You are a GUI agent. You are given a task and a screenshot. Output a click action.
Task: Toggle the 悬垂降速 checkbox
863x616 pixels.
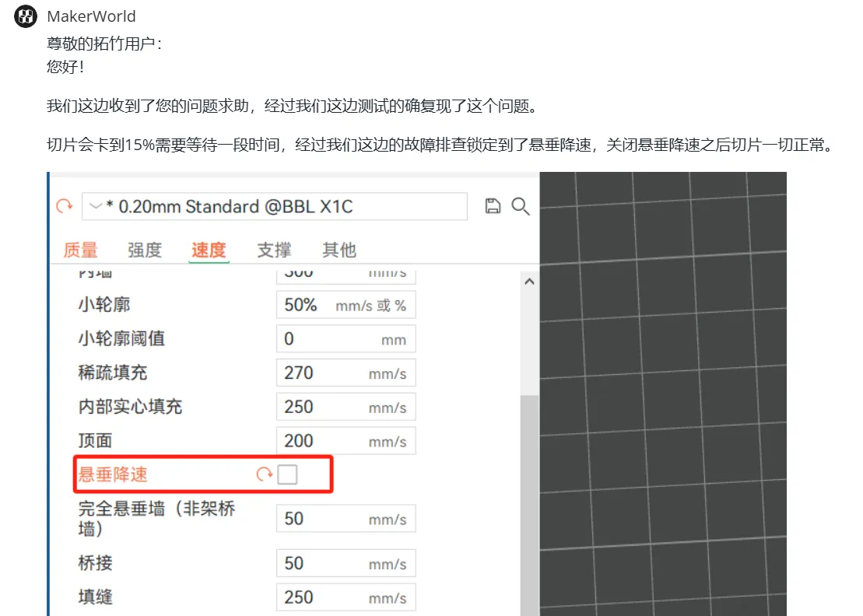coord(287,474)
